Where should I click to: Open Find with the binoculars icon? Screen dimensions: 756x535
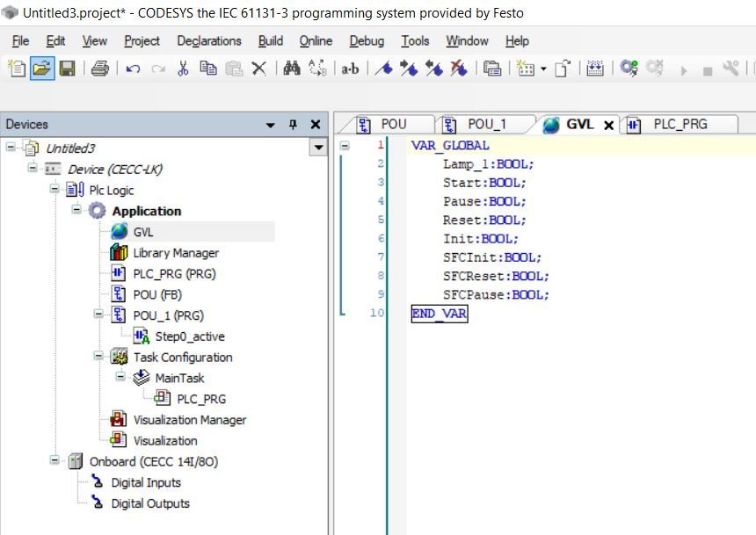coord(292,69)
